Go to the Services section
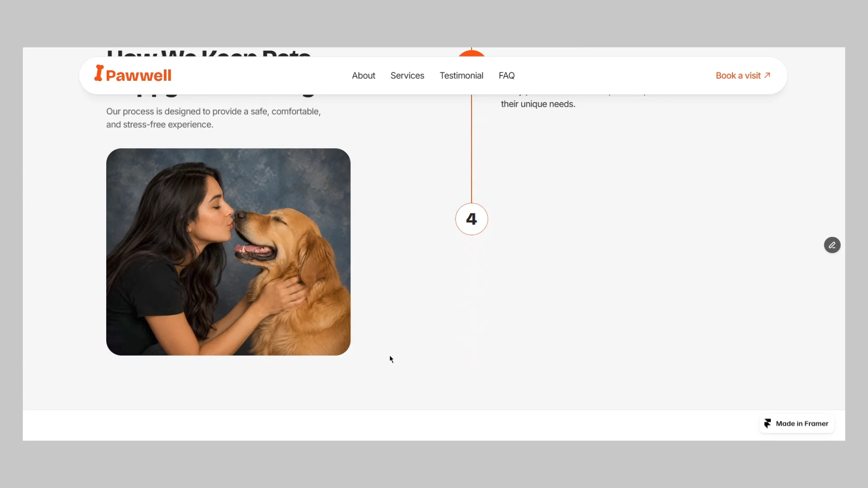868x488 pixels. pyautogui.click(x=407, y=75)
